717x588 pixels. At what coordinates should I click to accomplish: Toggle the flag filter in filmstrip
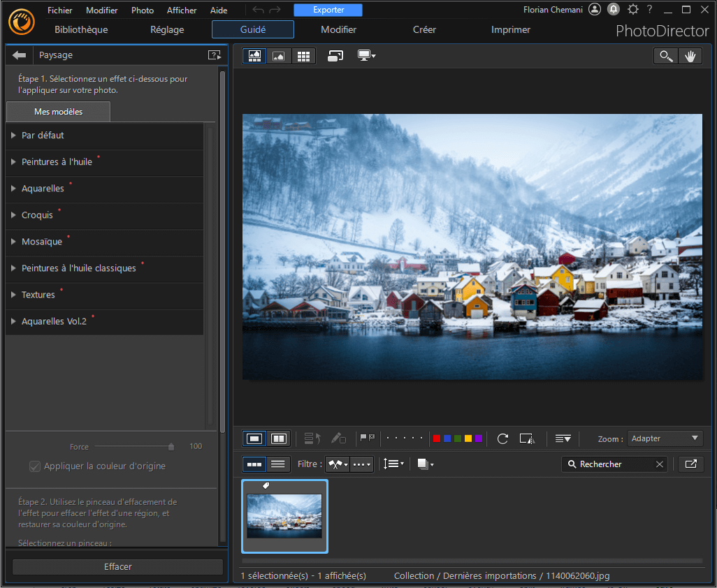point(337,464)
